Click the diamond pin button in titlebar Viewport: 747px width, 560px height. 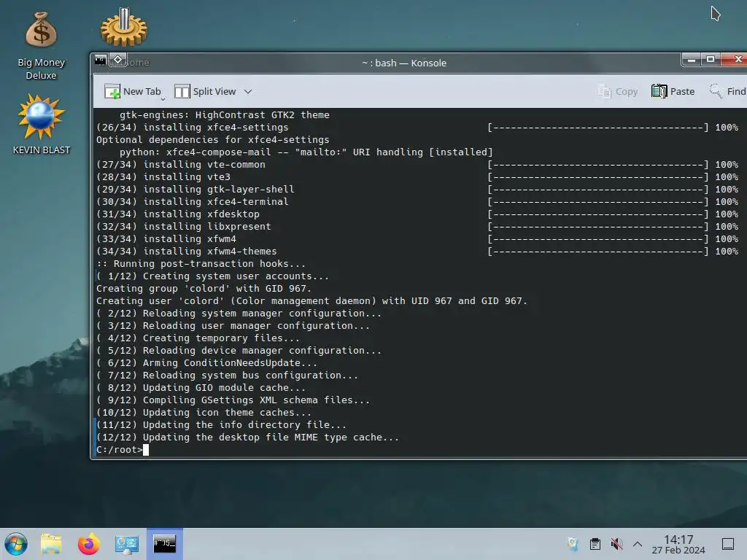click(117, 60)
